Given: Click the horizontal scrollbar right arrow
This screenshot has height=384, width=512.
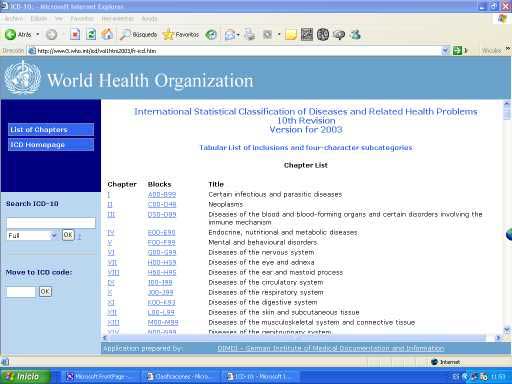Looking at the screenshot, I should pyautogui.click(x=498, y=338).
